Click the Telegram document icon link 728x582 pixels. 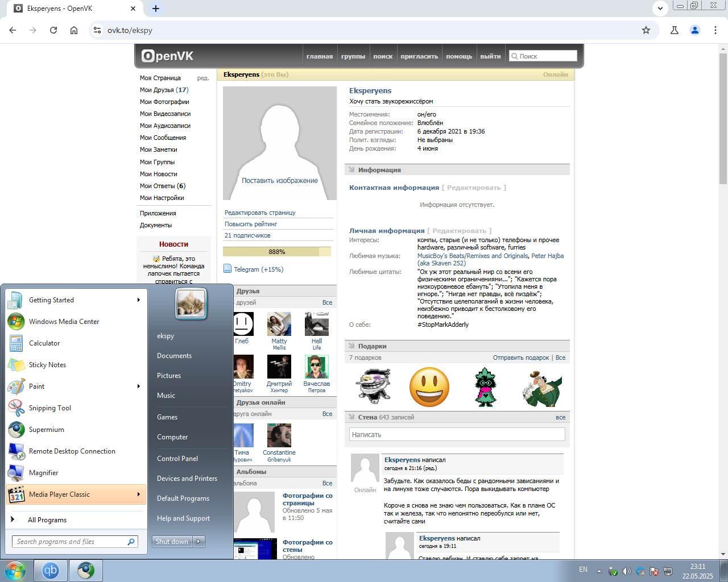click(227, 269)
